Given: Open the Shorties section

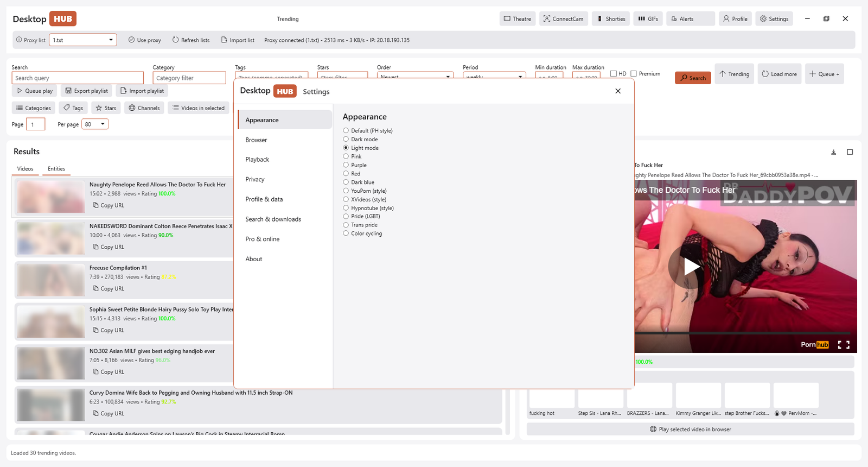Looking at the screenshot, I should pyautogui.click(x=611, y=18).
